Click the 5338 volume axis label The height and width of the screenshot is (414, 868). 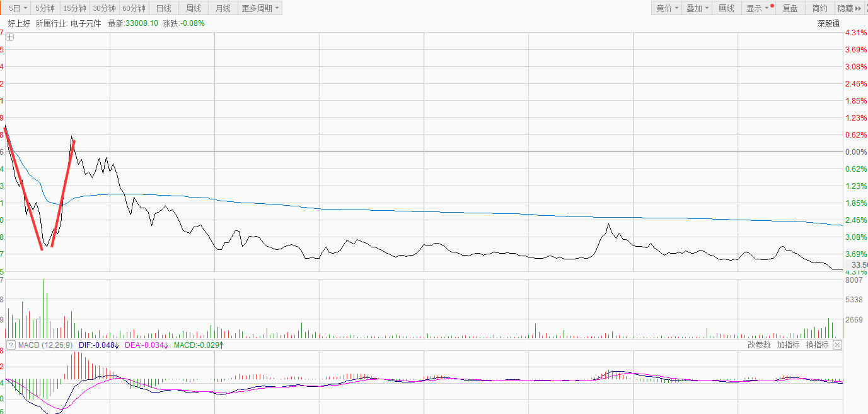tap(854, 300)
